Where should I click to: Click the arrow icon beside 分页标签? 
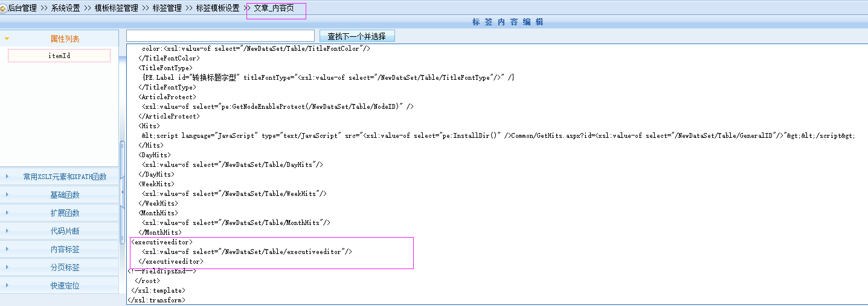[x=7, y=267]
